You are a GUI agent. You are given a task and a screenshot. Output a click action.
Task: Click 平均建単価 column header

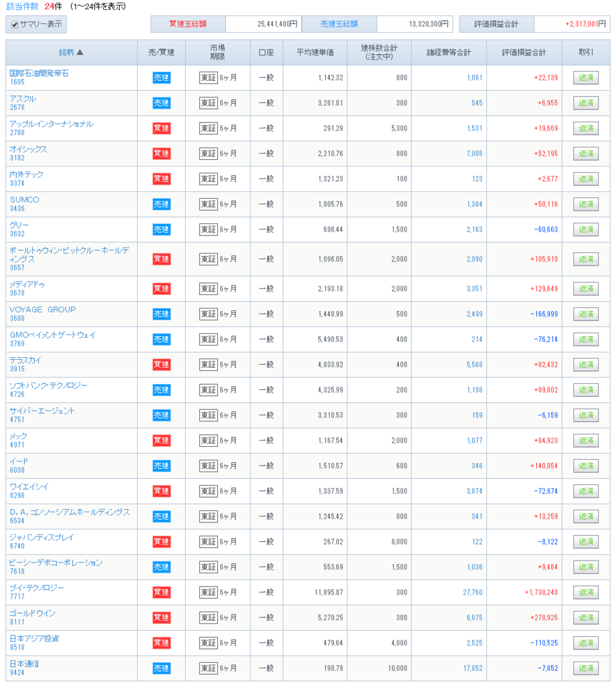click(315, 52)
